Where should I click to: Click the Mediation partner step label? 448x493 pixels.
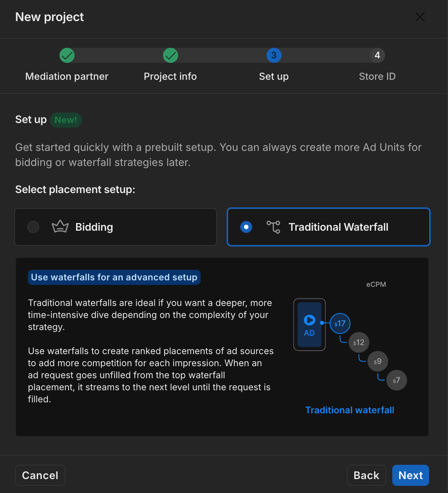pyautogui.click(x=67, y=76)
